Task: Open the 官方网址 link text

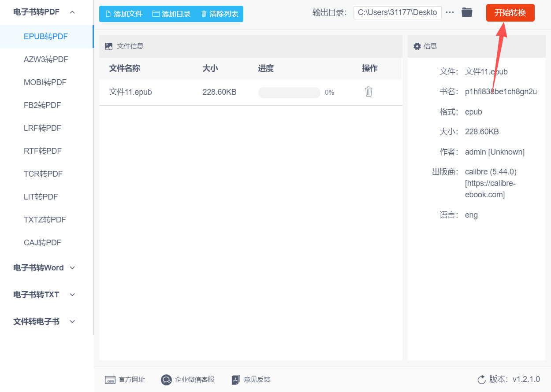Action: 132,380
